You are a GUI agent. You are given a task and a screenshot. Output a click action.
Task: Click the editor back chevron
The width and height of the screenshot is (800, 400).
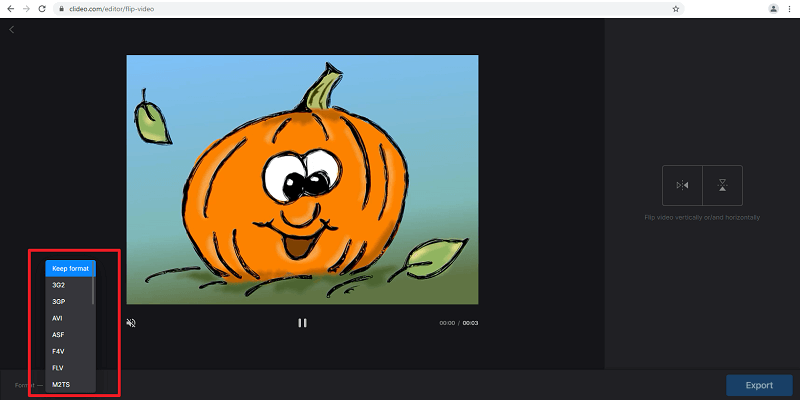point(12,30)
